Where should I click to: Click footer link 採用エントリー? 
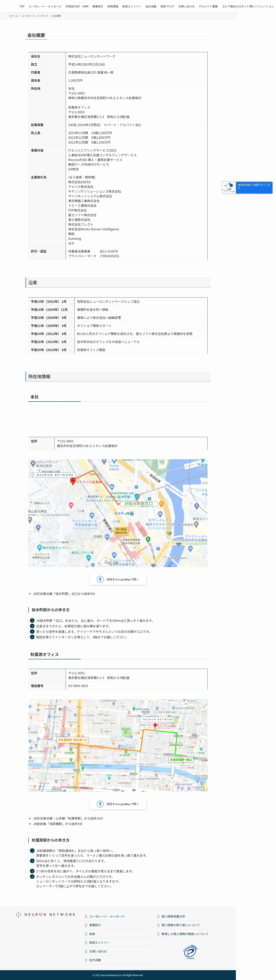point(99,943)
